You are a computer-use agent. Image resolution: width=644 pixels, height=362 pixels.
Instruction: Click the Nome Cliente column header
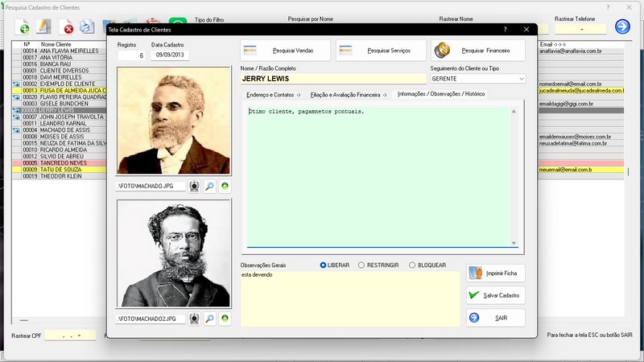56,44
